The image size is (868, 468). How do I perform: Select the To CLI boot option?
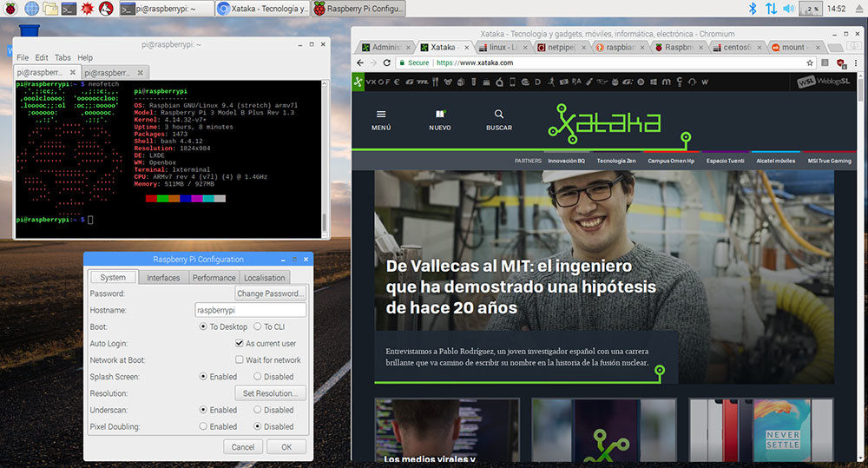click(257, 327)
